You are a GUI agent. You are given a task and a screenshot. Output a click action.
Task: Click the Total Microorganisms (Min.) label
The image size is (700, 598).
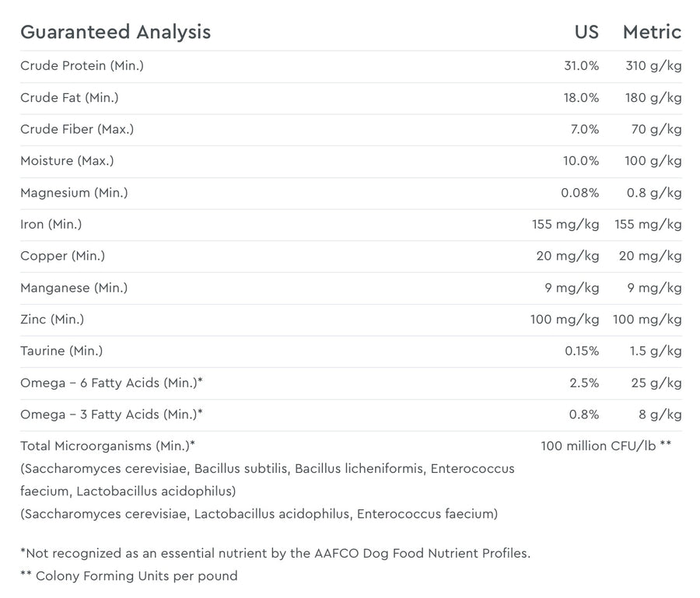(x=107, y=446)
